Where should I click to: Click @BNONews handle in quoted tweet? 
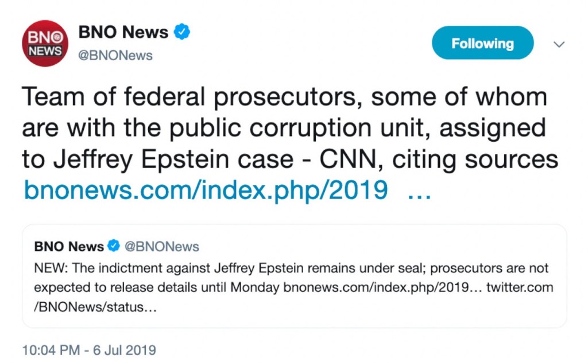(162, 247)
